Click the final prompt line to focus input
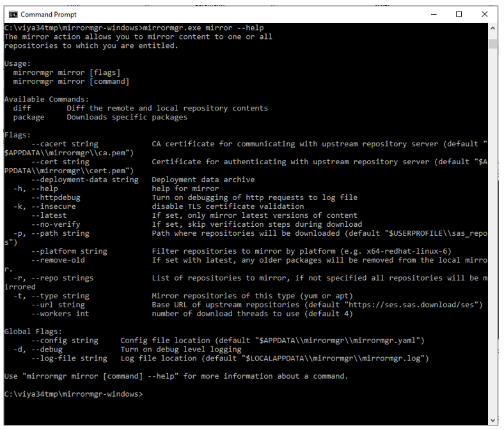The height and width of the screenshot is (430, 504). [74, 394]
